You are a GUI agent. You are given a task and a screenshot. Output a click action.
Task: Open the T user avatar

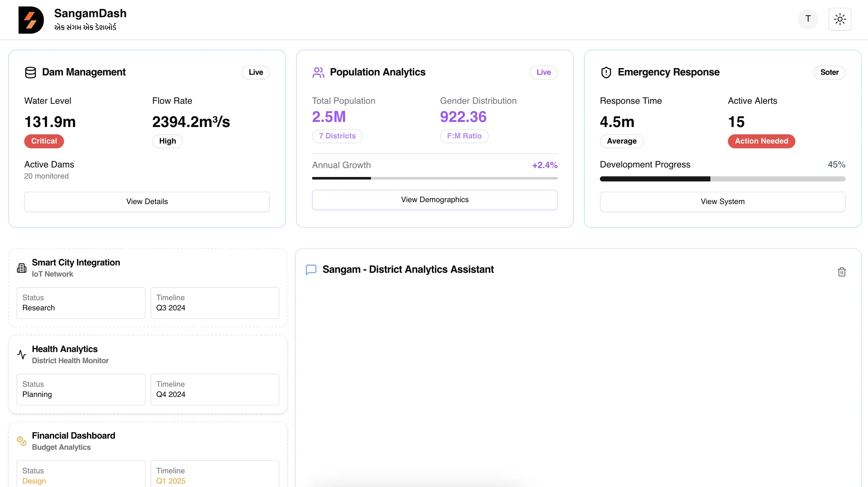808,19
